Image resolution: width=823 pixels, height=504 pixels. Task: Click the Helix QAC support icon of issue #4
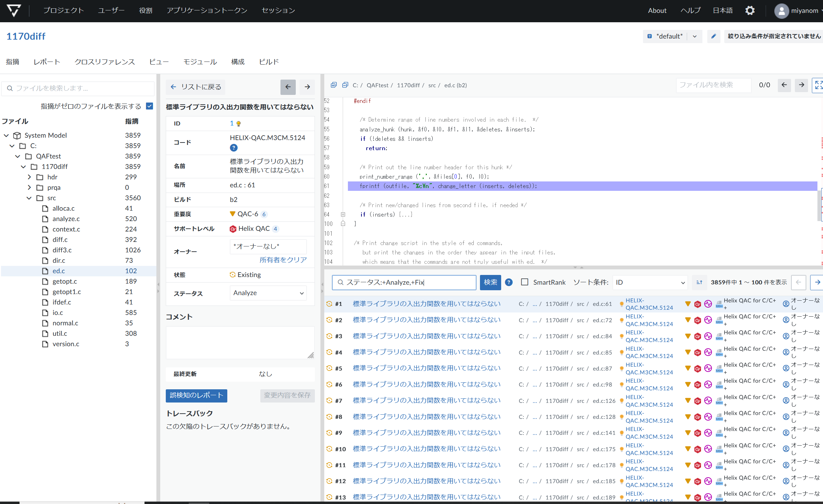click(698, 352)
